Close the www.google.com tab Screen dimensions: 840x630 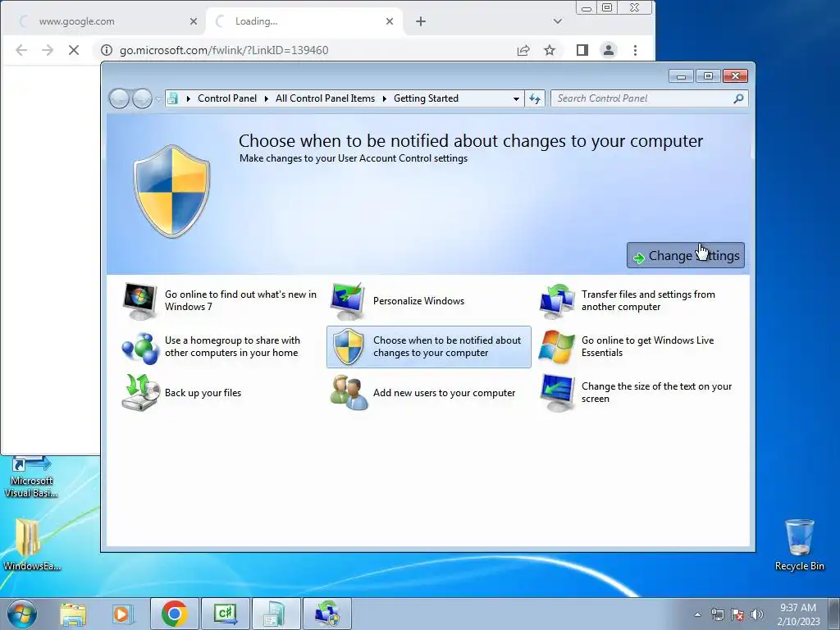pos(194,21)
